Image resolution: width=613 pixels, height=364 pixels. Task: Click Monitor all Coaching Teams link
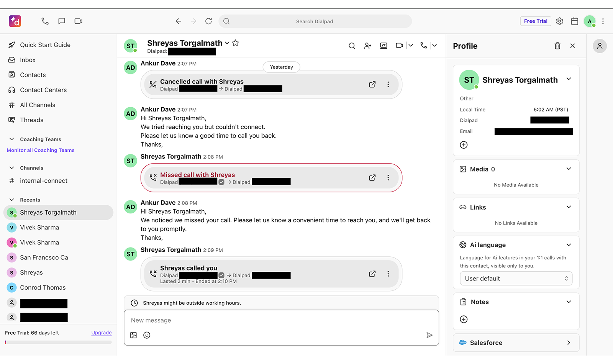click(x=41, y=150)
